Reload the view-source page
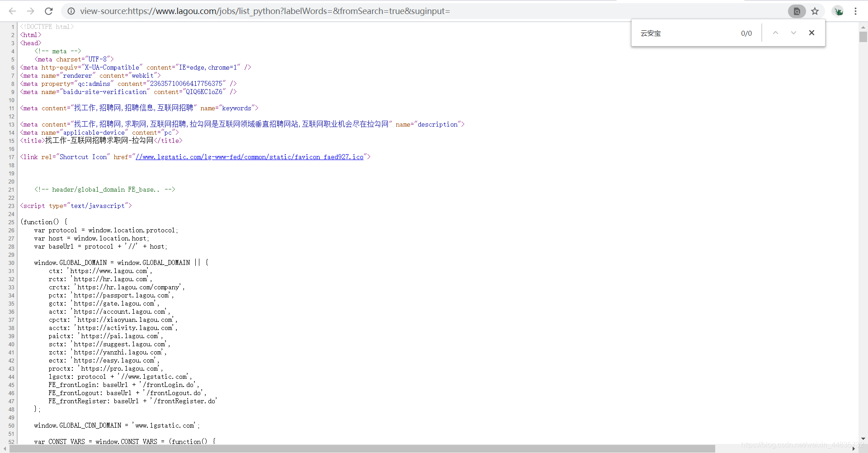 tap(49, 11)
